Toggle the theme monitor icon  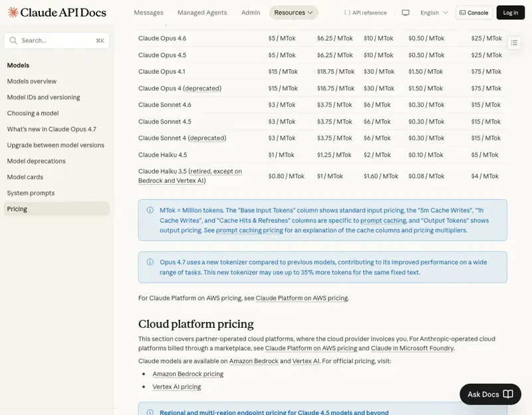tap(406, 13)
